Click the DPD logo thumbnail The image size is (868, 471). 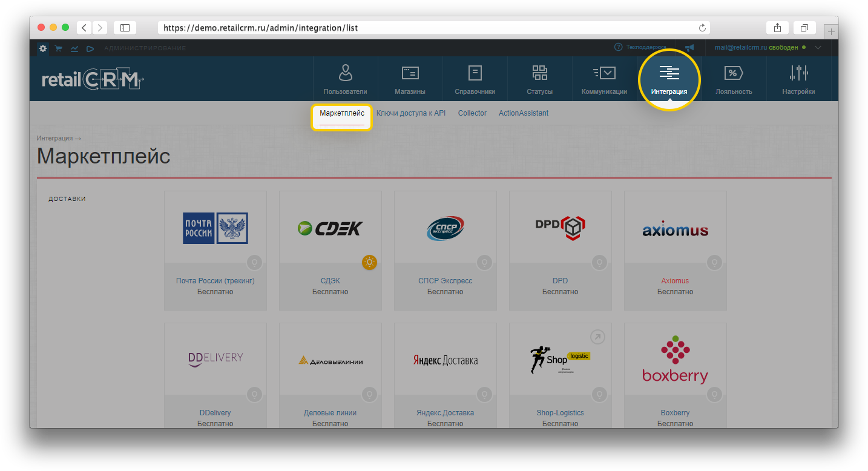tap(561, 227)
